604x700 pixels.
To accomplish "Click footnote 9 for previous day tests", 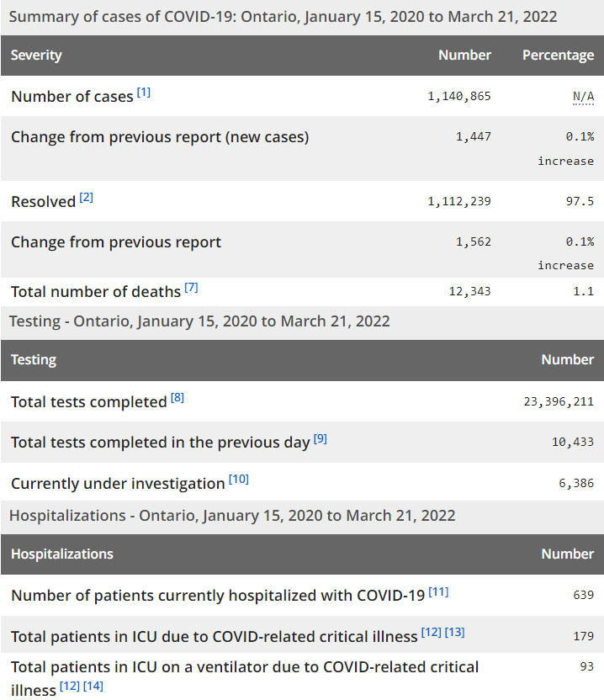I will tap(321, 438).
